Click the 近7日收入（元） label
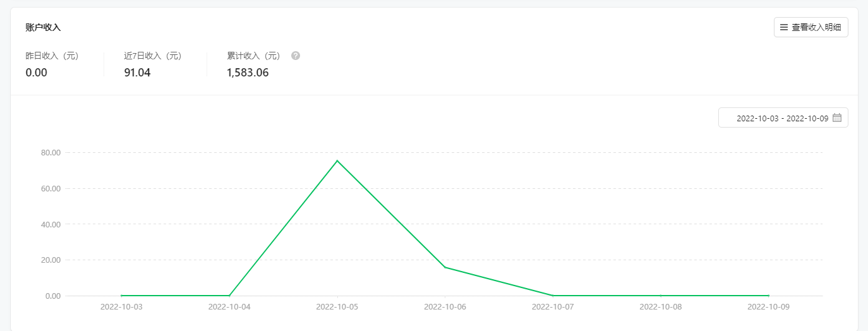 153,56
